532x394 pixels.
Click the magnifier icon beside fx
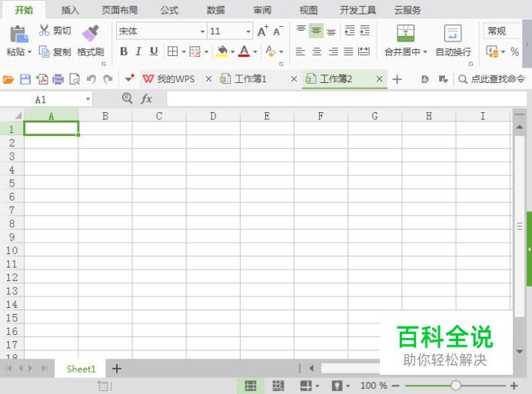pos(127,98)
